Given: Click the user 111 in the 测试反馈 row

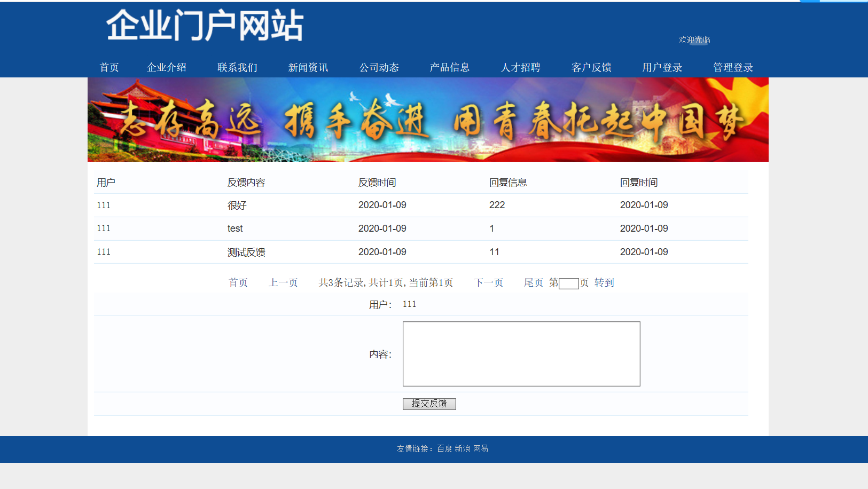Looking at the screenshot, I should point(104,251).
